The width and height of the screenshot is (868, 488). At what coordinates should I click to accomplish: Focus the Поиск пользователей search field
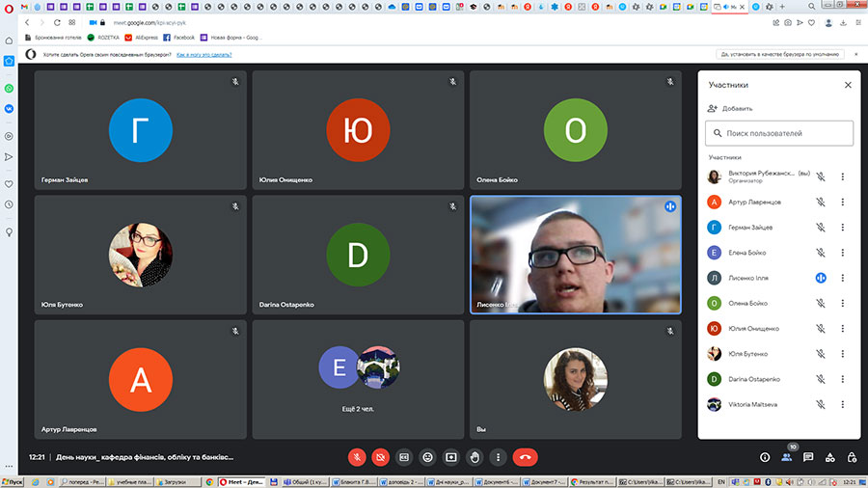779,133
